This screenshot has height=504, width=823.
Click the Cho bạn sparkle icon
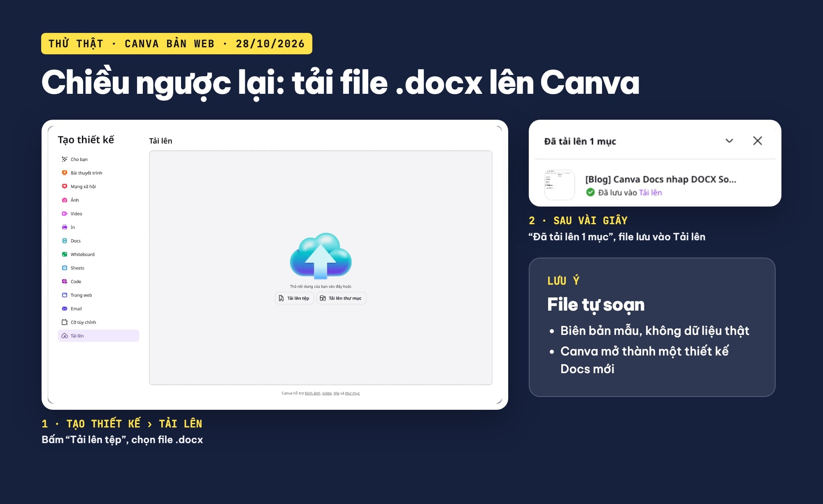(65, 159)
